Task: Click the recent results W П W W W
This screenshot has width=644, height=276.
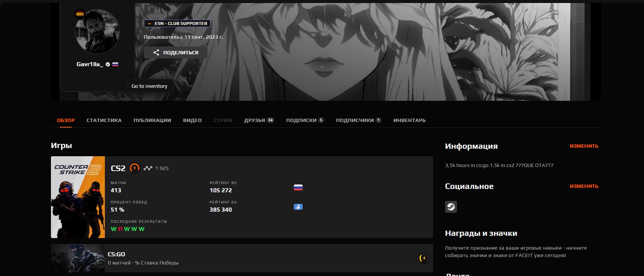Action: coord(128,229)
